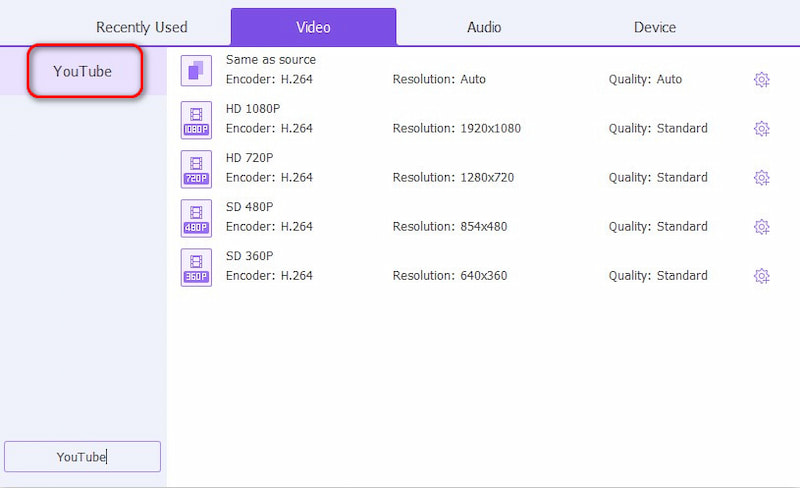Switch to the Audio tab
The height and width of the screenshot is (488, 800).
coord(484,27)
